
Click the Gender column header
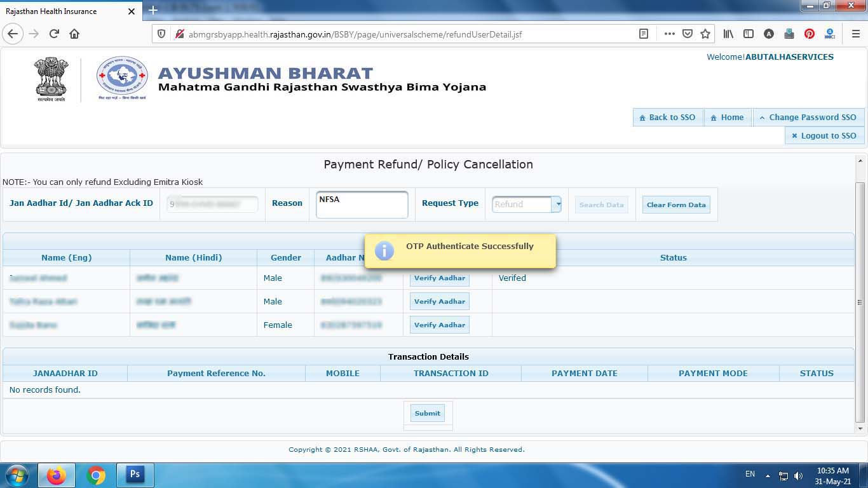click(x=286, y=257)
